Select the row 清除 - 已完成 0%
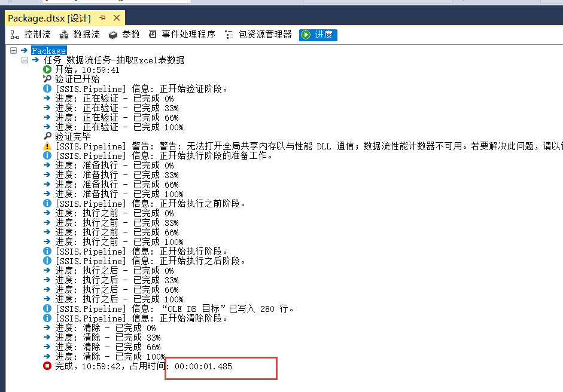The height and width of the screenshot is (392, 563). (x=105, y=328)
